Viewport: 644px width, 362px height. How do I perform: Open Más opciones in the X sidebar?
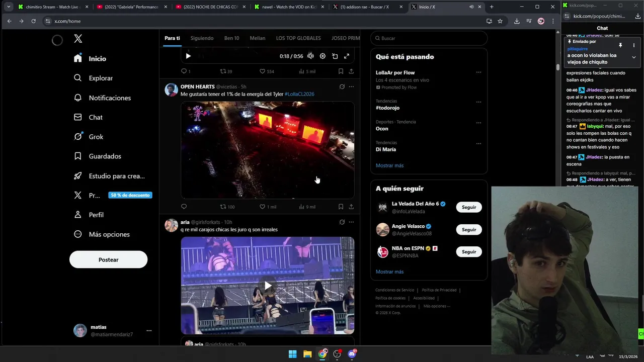click(102, 234)
